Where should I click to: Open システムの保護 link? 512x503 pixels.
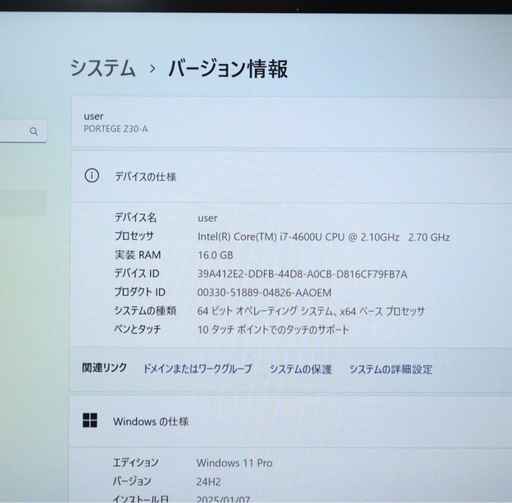point(301,369)
